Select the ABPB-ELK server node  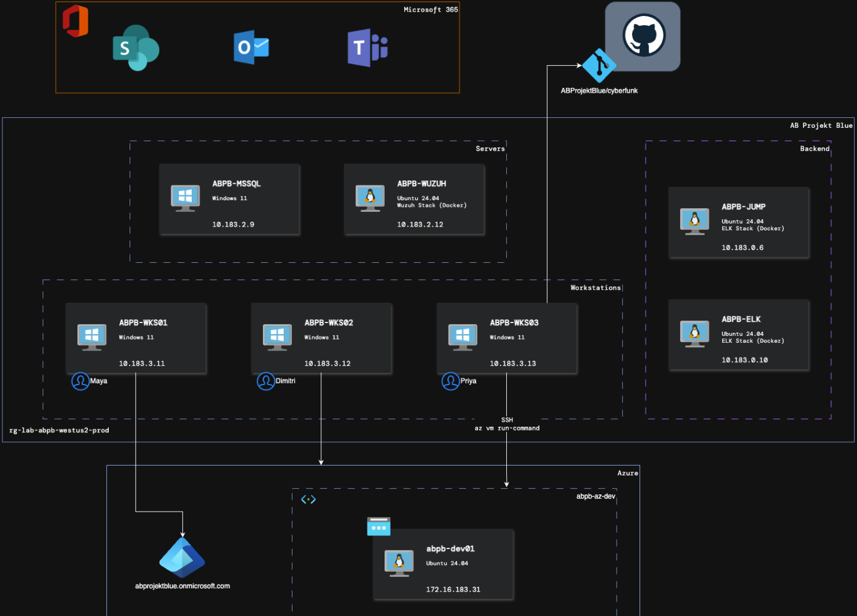click(x=738, y=335)
